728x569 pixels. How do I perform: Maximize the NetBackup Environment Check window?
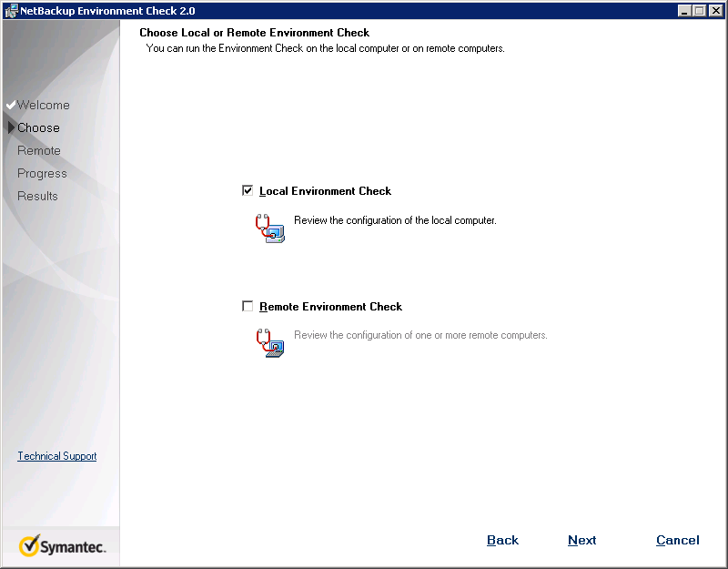(699, 11)
